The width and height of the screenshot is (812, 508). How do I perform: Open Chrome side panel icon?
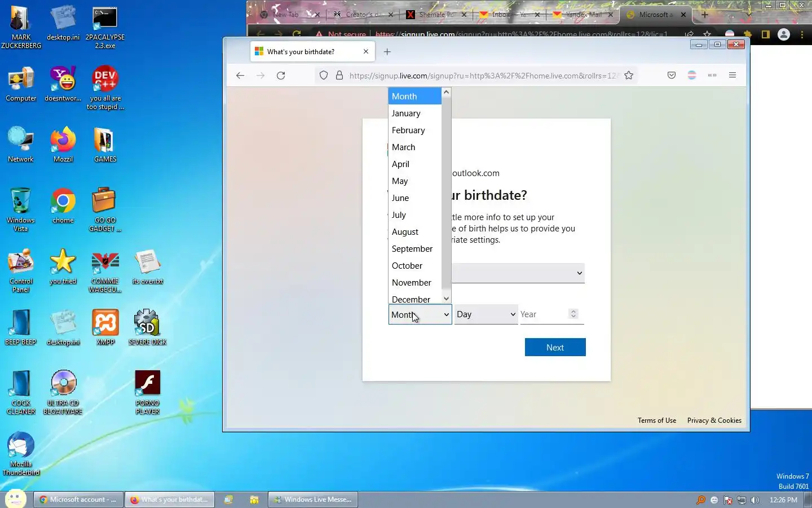click(x=765, y=34)
